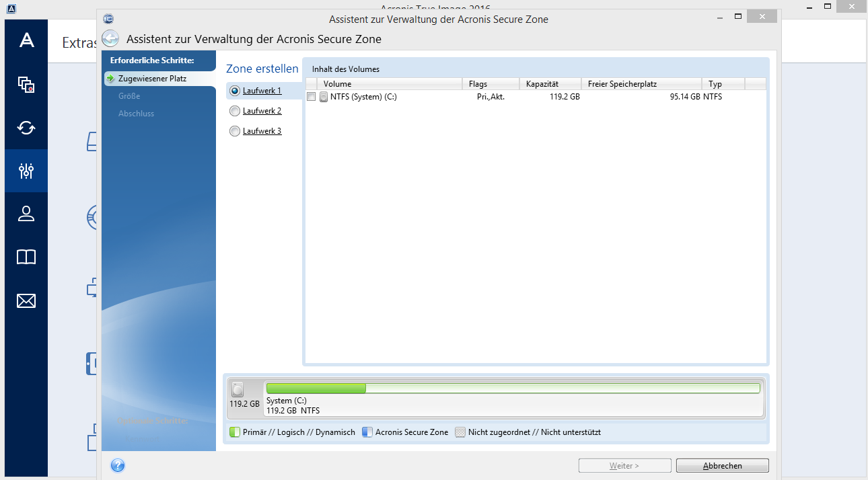The width and height of the screenshot is (868, 480).
Task: Select the Tools sliders icon
Action: 26,171
